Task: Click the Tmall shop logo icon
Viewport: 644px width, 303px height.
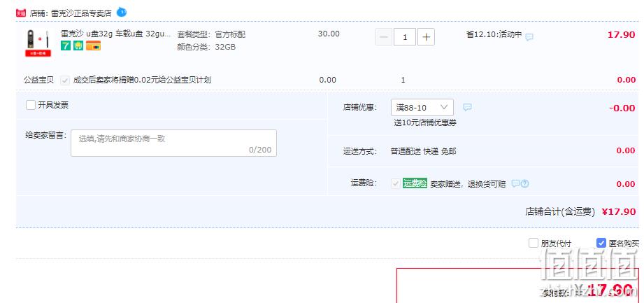Action: [x=21, y=13]
